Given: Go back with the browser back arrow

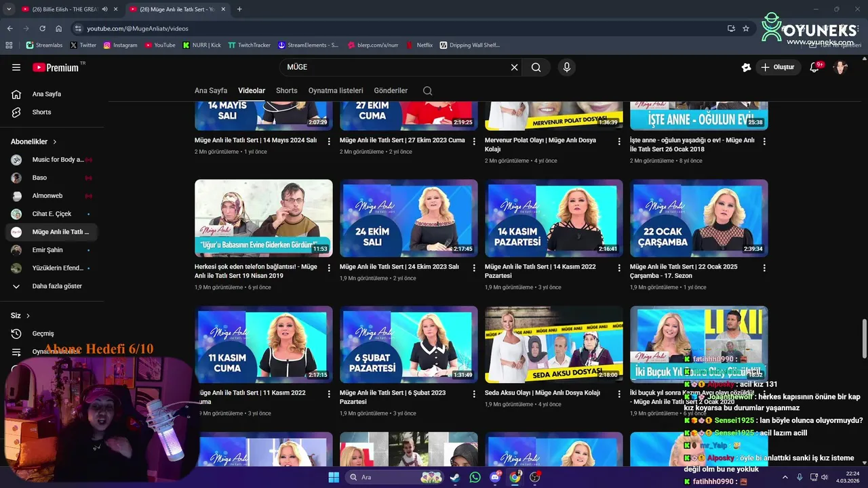Looking at the screenshot, I should (x=10, y=28).
